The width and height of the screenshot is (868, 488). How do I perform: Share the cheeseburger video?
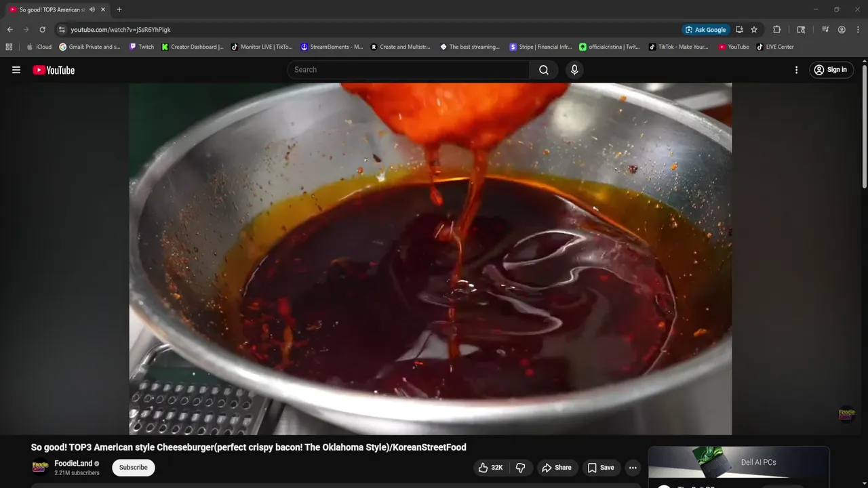556,468
